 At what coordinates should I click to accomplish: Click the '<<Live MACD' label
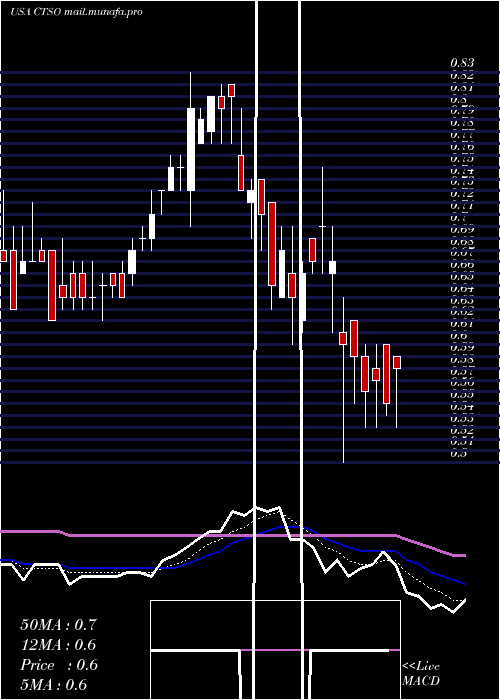pyautogui.click(x=421, y=674)
